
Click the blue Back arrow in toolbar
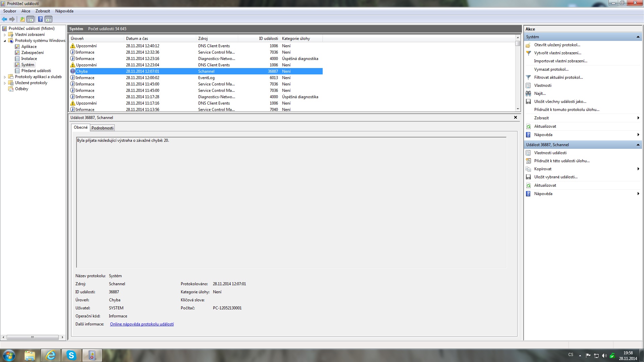point(4,19)
